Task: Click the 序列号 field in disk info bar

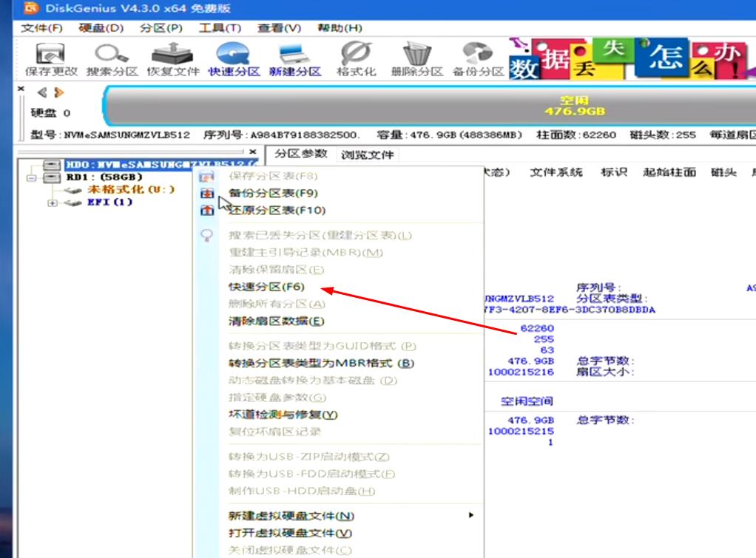Action: point(282,135)
